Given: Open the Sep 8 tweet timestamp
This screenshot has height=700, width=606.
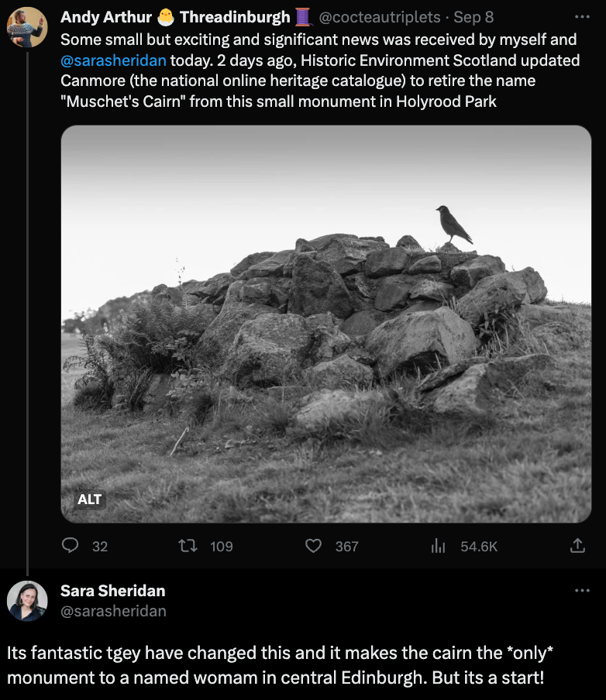Looking at the screenshot, I should 473,17.
